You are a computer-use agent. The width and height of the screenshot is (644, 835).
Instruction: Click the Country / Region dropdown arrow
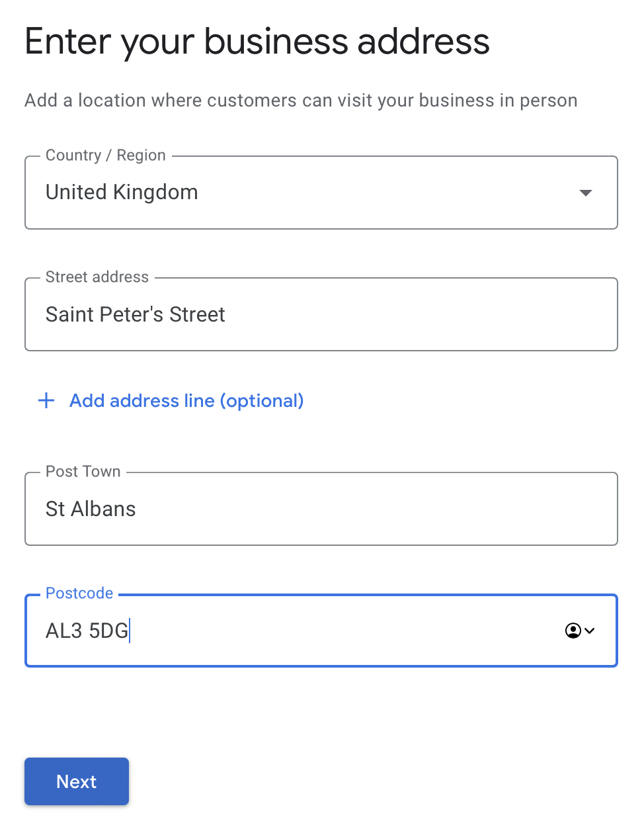point(585,193)
